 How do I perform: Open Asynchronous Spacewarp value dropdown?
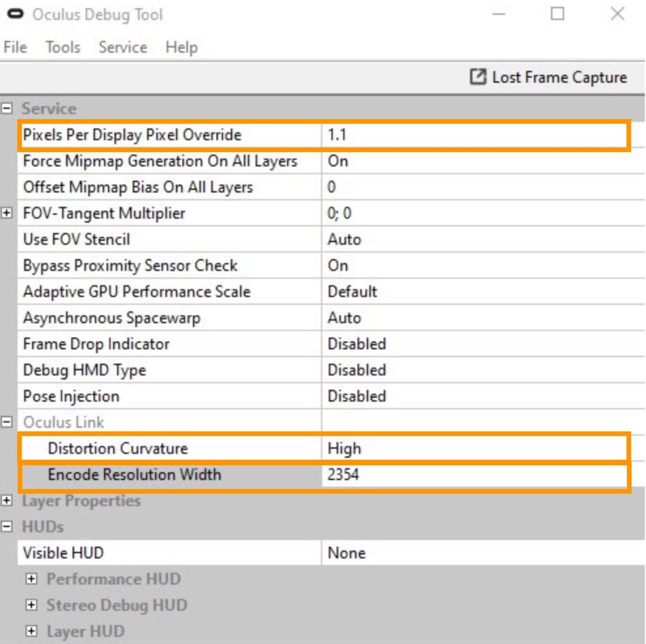point(483,317)
